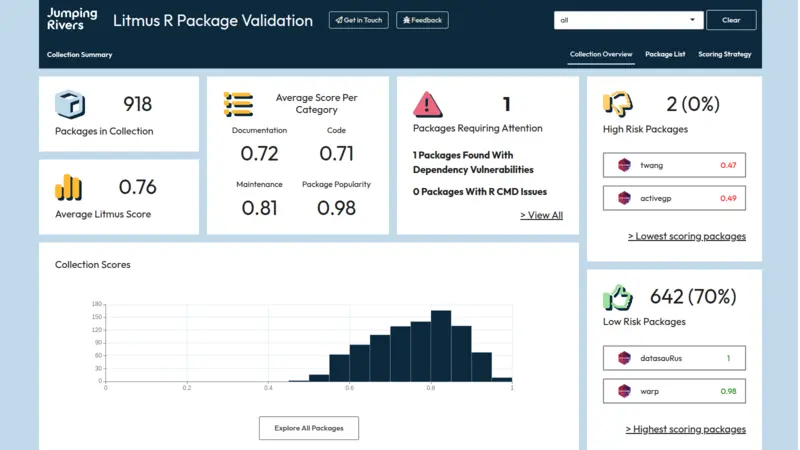
Task: Click the package cube icon
Action: point(70,104)
